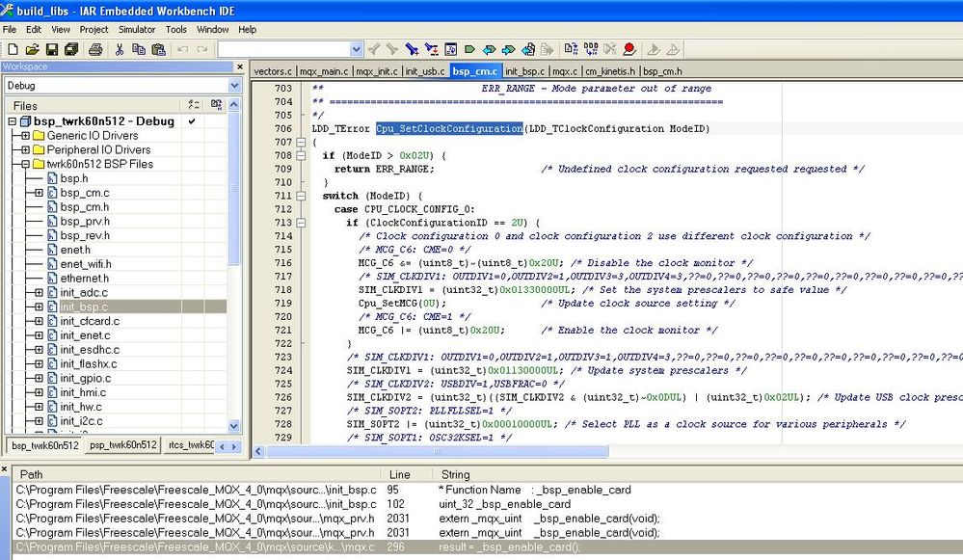Switch to the init_usb.c editor tab
This screenshot has height=560, width=963.
[424, 71]
